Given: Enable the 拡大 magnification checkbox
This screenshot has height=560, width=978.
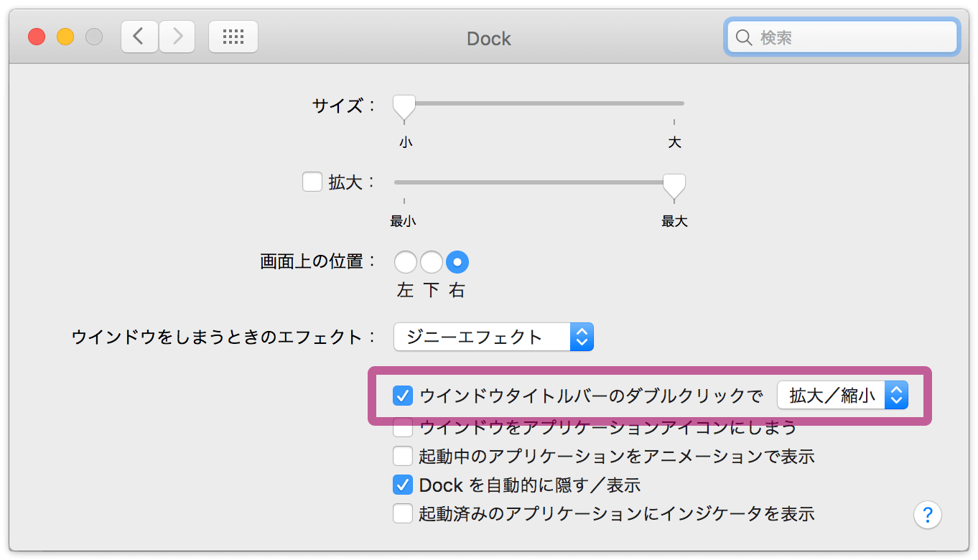Looking at the screenshot, I should pos(312,182).
